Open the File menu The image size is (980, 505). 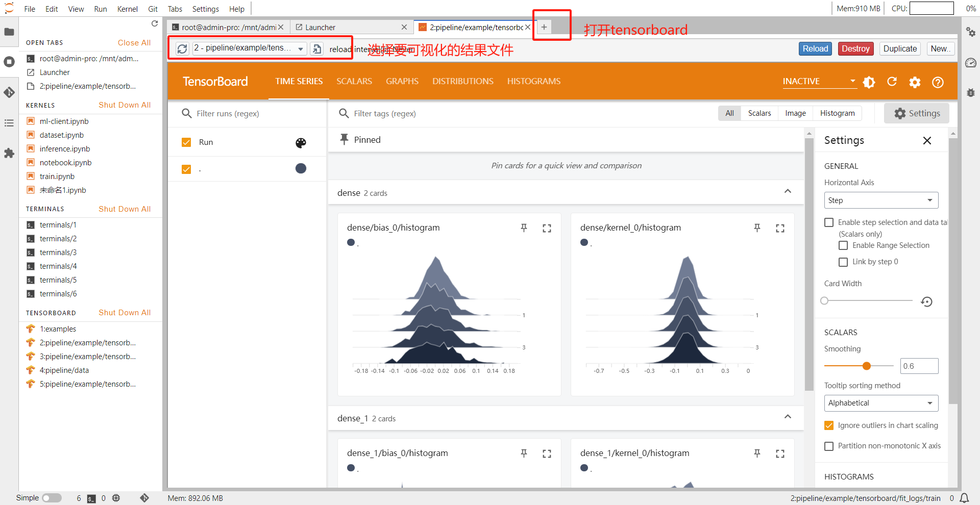[30, 9]
